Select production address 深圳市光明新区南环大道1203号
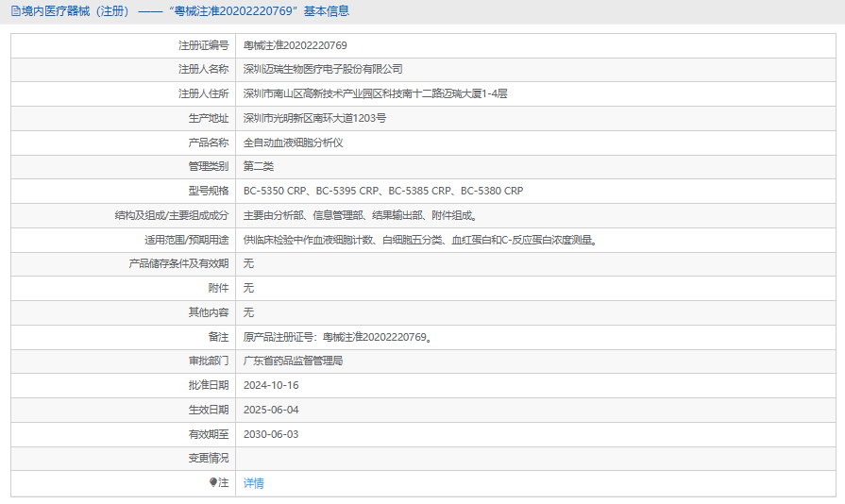Viewport: 845px width, 504px height. point(314,118)
